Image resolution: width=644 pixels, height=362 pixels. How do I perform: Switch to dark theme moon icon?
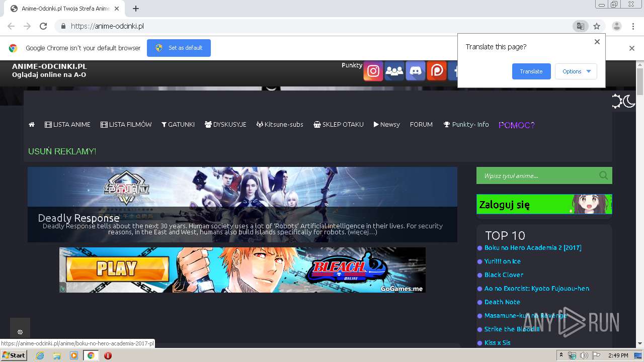click(629, 101)
